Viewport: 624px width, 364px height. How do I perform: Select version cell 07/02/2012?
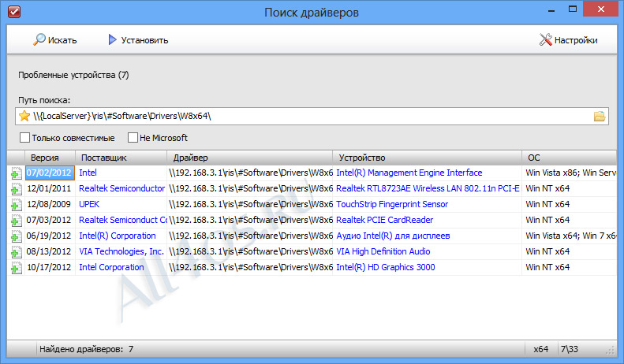pos(50,173)
